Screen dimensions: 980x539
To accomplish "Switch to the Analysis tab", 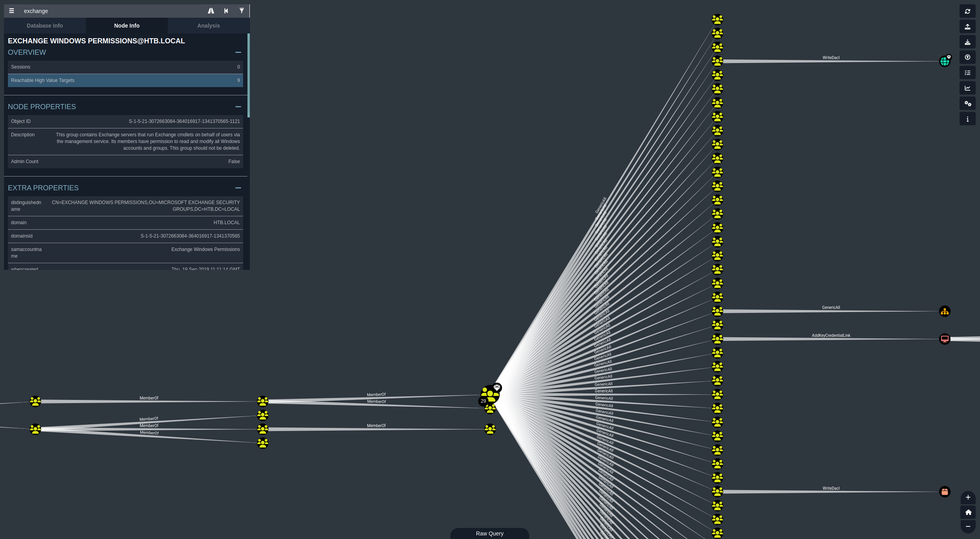I will pyautogui.click(x=209, y=26).
